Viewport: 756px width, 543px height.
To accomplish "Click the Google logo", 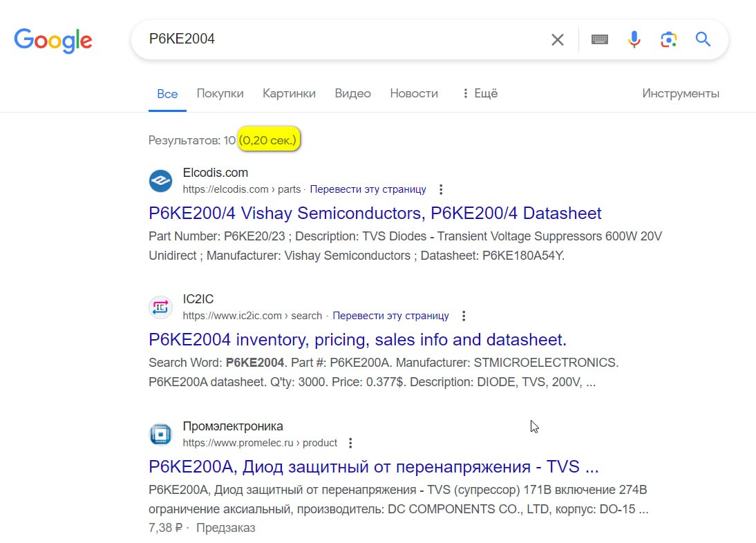I will click(x=53, y=41).
